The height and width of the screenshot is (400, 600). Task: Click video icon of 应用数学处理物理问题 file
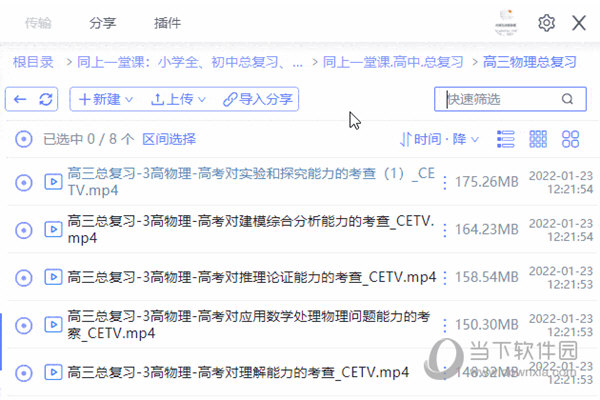click(53, 325)
